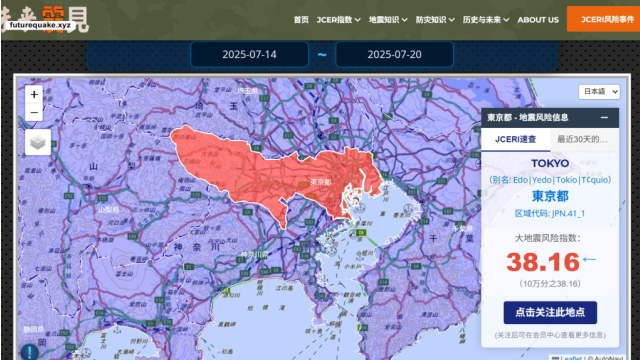Expand the 历史与未来 menu

486,20
